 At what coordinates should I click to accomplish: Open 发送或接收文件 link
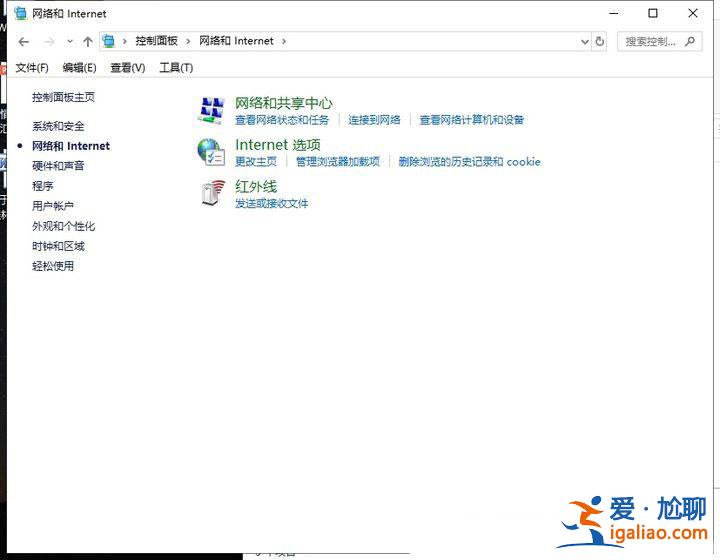[271, 203]
